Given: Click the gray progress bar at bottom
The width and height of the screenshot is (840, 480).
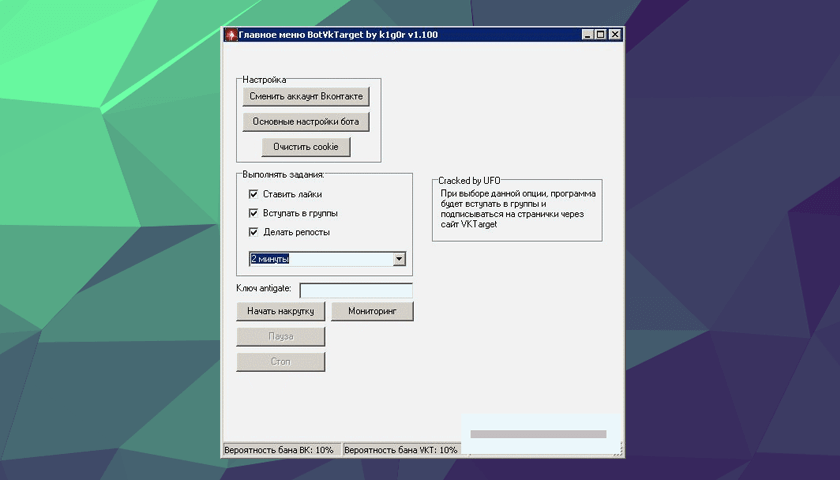Looking at the screenshot, I should pyautogui.click(x=538, y=434).
